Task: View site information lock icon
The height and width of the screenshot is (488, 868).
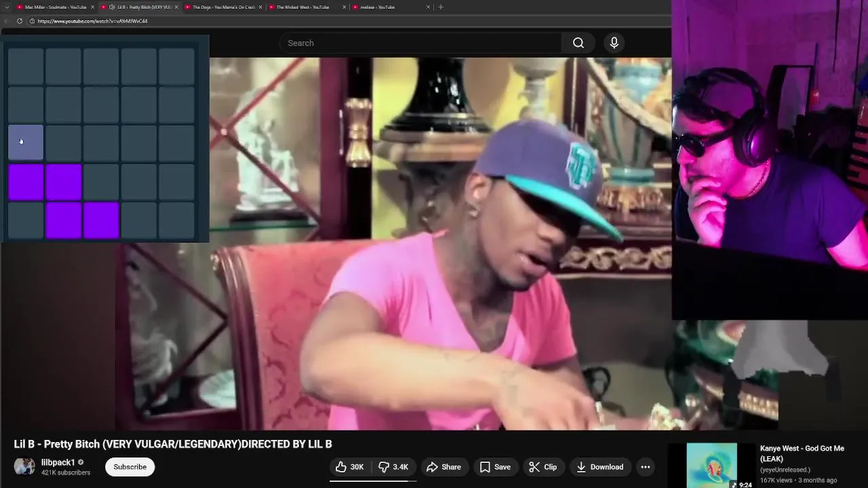Action: [x=32, y=21]
